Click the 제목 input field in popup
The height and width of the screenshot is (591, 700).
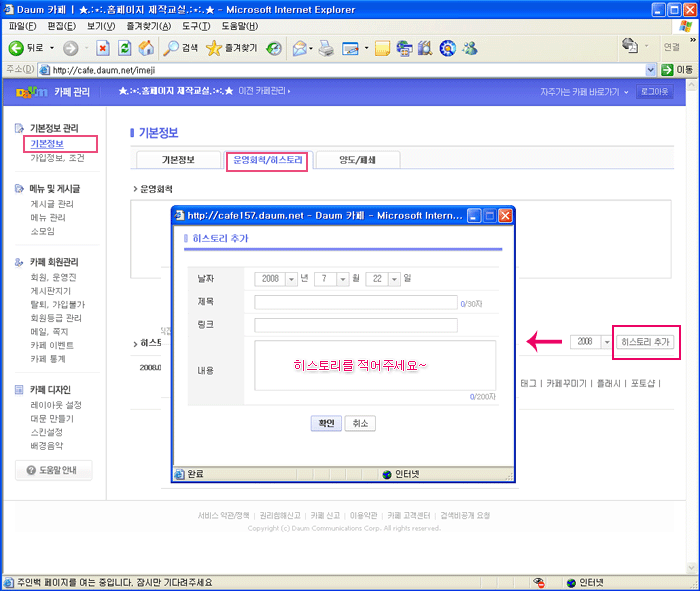[x=356, y=302]
